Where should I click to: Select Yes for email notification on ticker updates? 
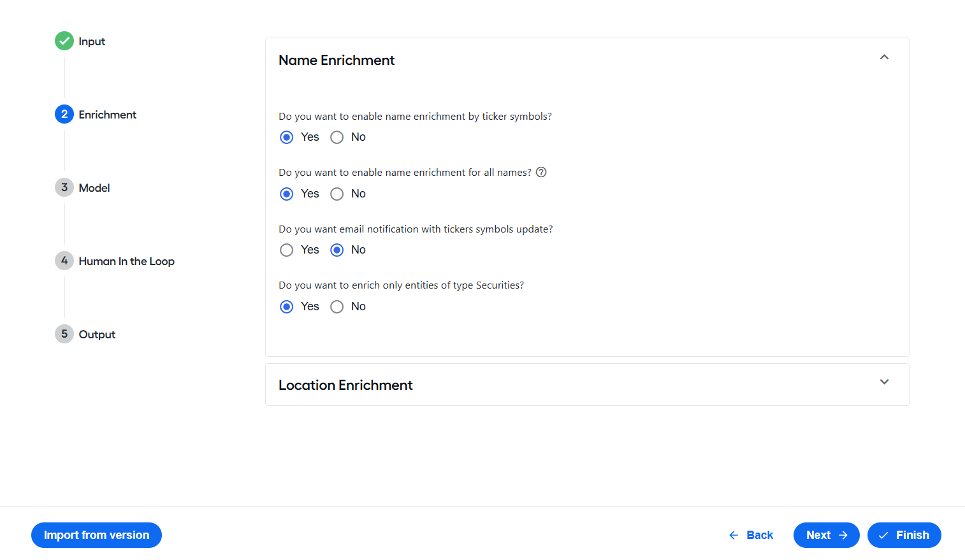287,250
